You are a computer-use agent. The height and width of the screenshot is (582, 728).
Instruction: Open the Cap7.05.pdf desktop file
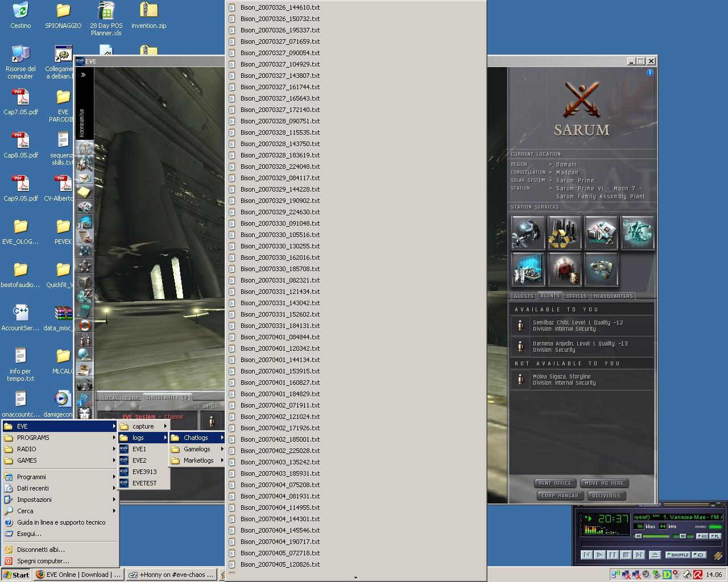pos(21,102)
